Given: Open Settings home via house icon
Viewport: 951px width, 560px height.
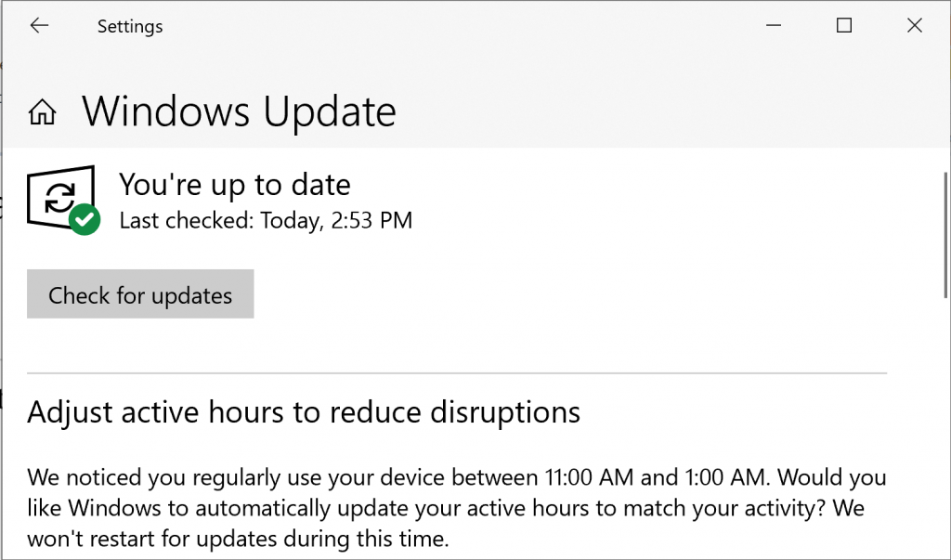Looking at the screenshot, I should click(x=42, y=112).
